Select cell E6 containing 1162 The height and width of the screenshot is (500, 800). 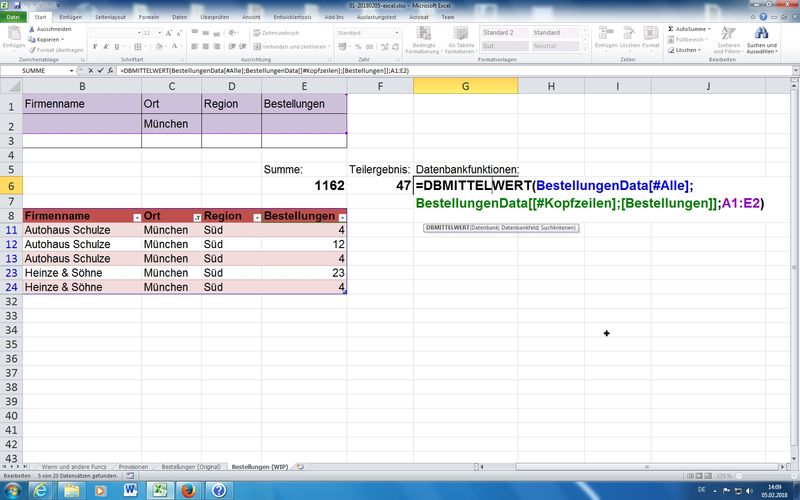tap(304, 185)
